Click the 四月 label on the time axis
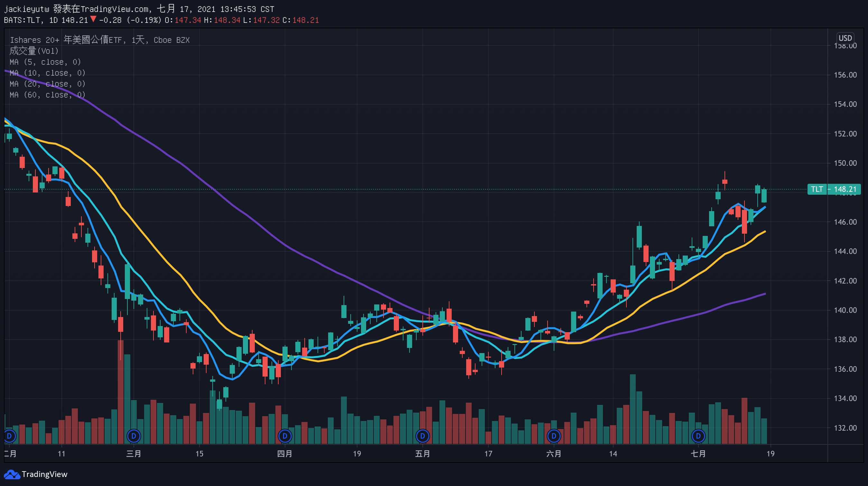The height and width of the screenshot is (486, 868). (284, 453)
